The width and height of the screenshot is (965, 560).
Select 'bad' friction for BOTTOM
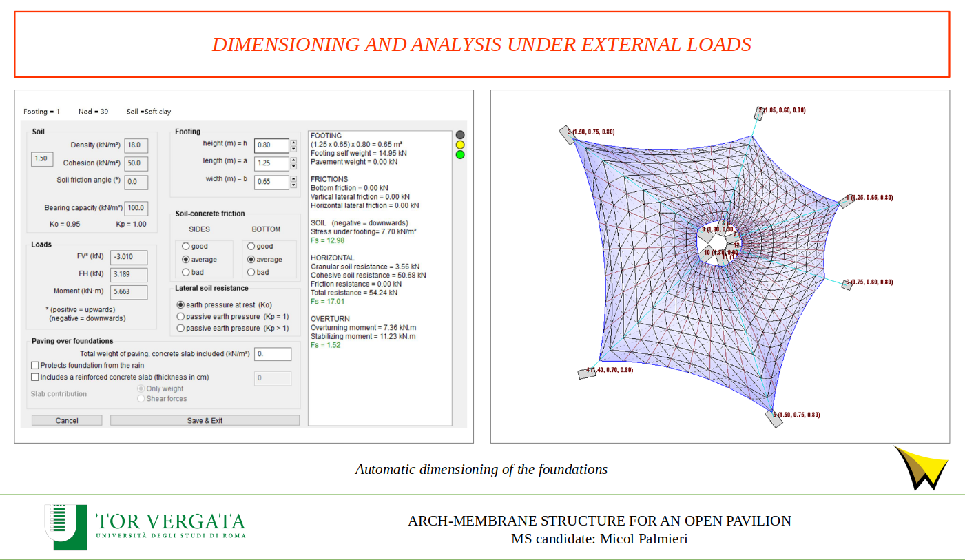tap(251, 272)
